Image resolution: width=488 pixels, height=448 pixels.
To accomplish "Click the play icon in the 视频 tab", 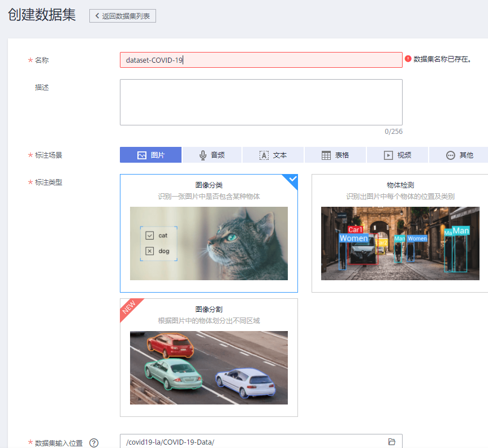I will point(388,155).
